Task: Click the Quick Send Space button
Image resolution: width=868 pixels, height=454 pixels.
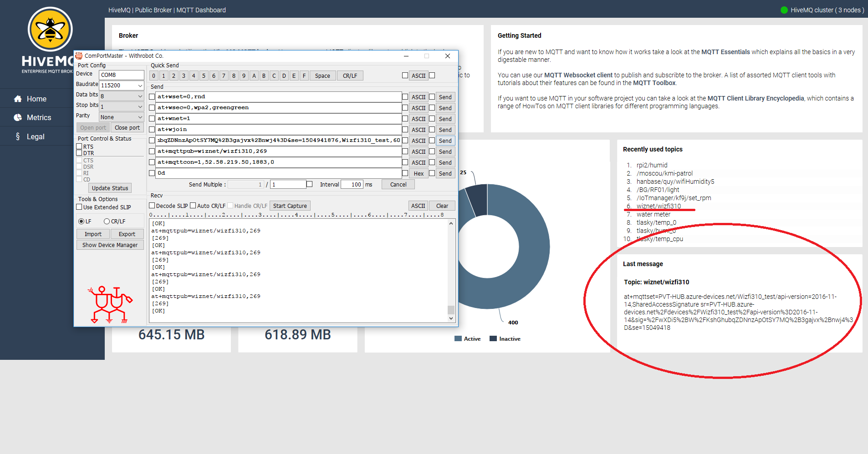Action: point(322,76)
